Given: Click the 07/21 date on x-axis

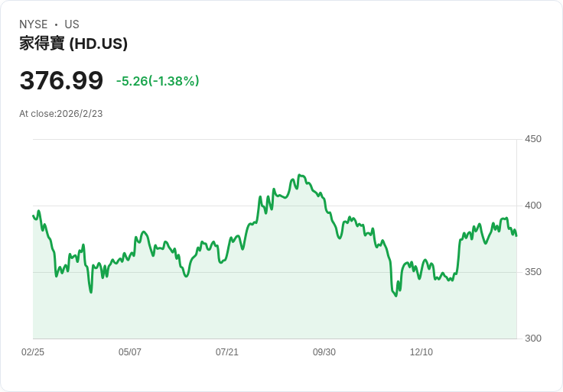Looking at the screenshot, I should (x=227, y=352).
